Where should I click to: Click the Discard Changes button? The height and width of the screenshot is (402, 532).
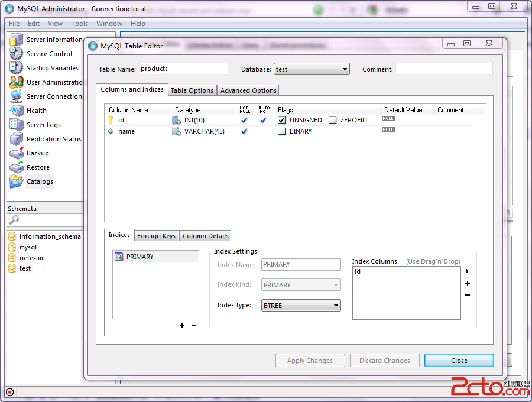[385, 361]
